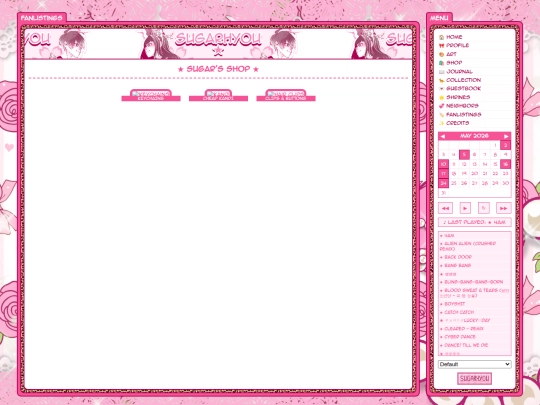Screen dimensions: 540x405
Task: Click the May 2026 calendar header
Action: tap(474, 136)
